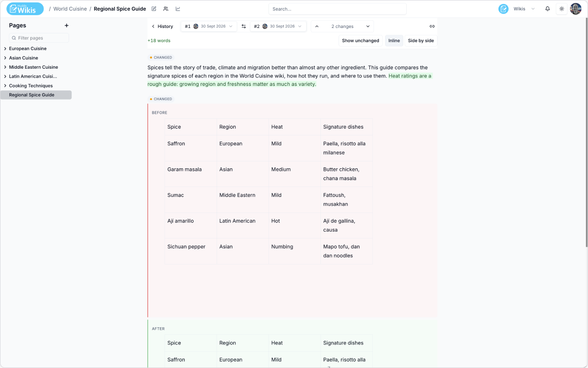Click 'Middle Eastern' region cell
Image resolution: width=588 pixels, height=368 pixels.
click(x=243, y=200)
